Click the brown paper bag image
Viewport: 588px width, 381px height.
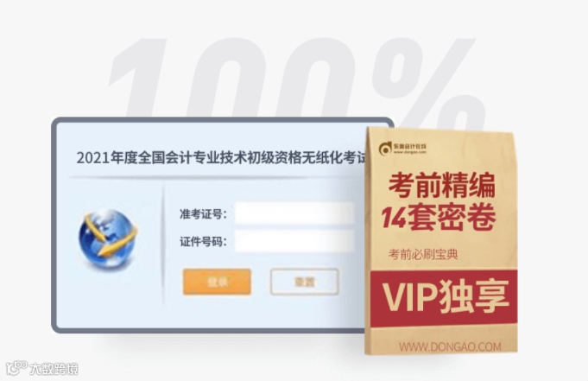point(441,241)
